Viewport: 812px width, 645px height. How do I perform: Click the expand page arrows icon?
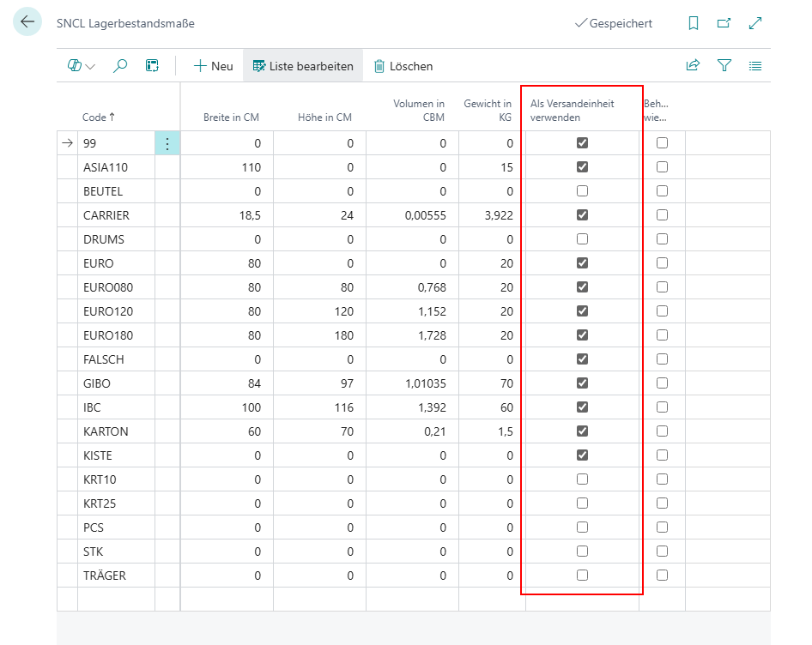(755, 24)
